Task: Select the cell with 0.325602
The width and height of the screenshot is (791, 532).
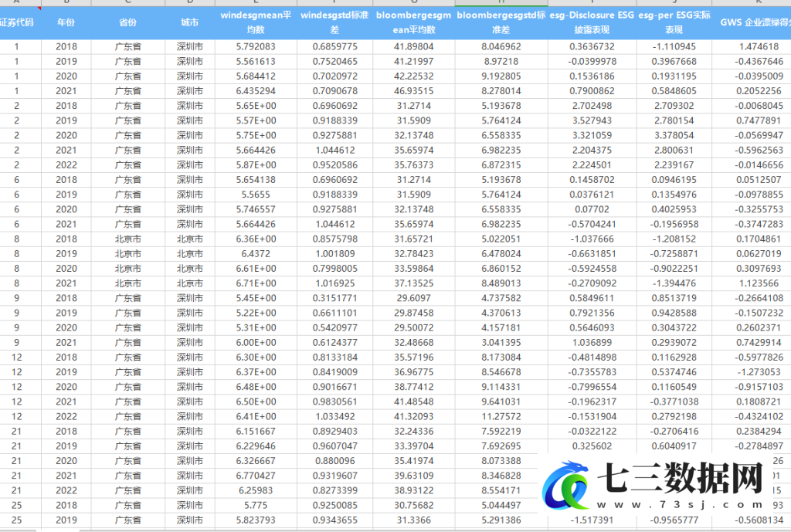Action: coord(592,446)
